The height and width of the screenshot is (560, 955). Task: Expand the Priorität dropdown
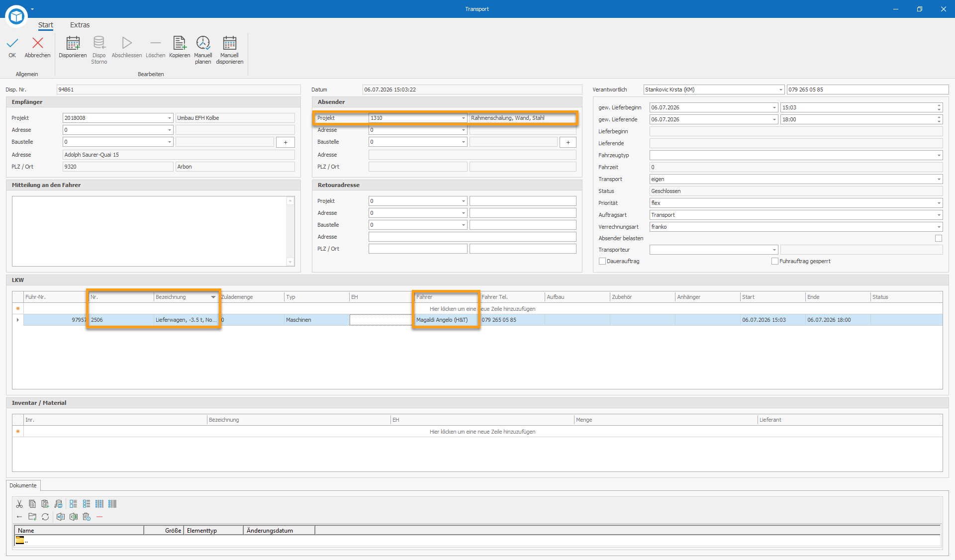pos(939,203)
